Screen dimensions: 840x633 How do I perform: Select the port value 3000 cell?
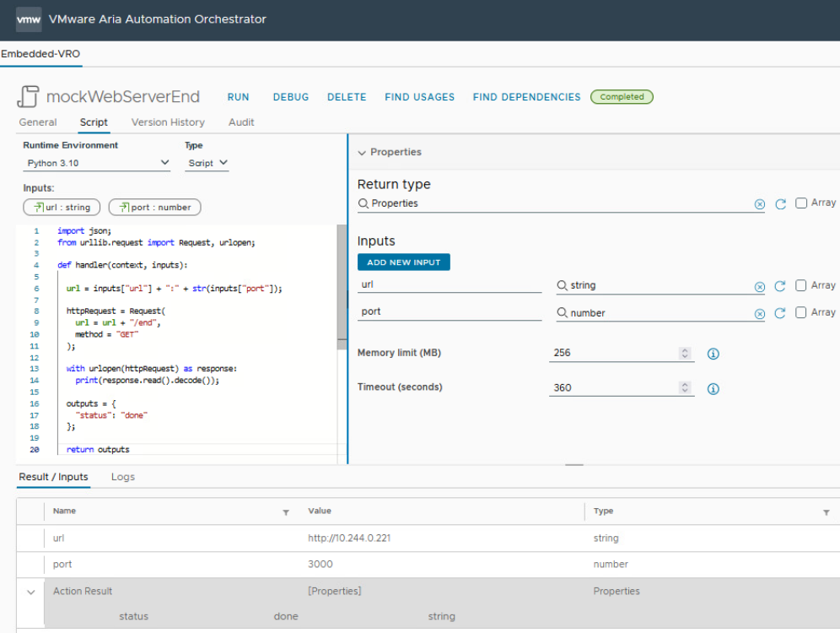[320, 565]
